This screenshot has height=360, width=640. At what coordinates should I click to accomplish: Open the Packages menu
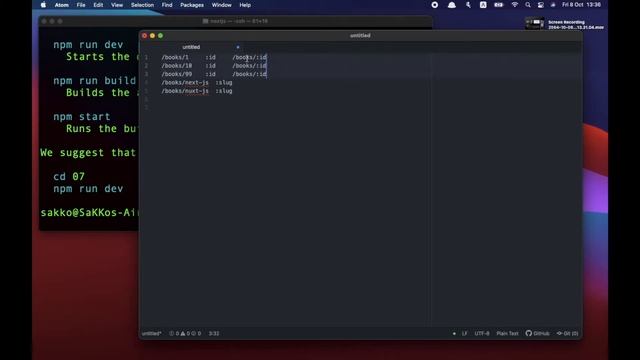[192, 5]
